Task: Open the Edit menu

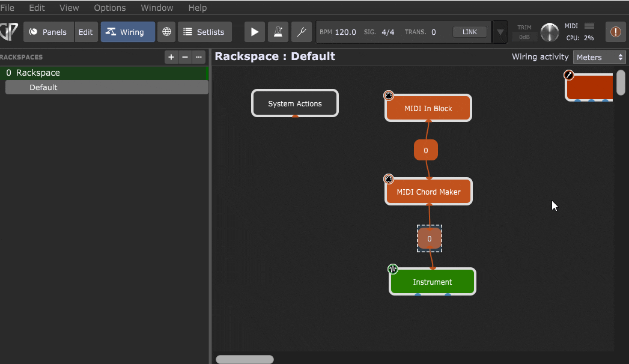Action: point(37,8)
